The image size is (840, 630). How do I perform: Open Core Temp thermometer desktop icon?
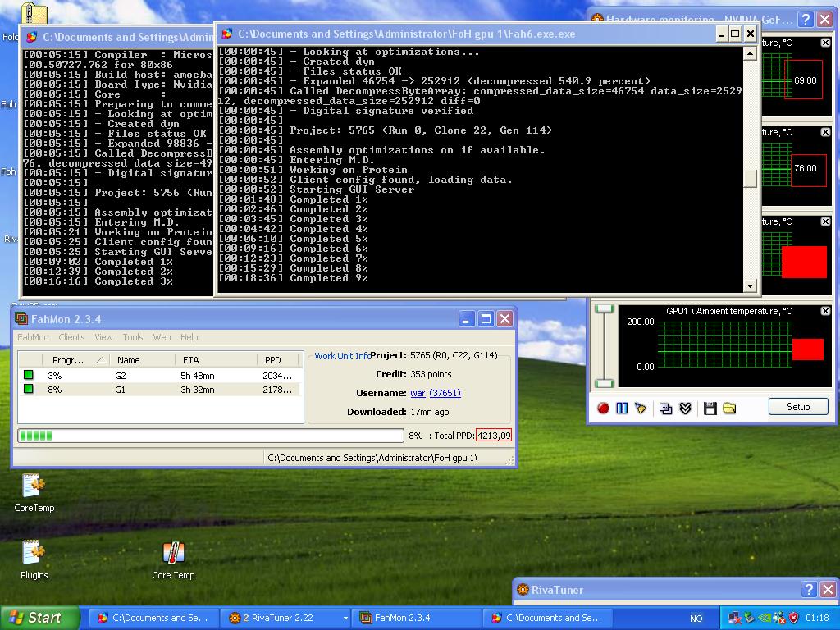click(x=173, y=560)
